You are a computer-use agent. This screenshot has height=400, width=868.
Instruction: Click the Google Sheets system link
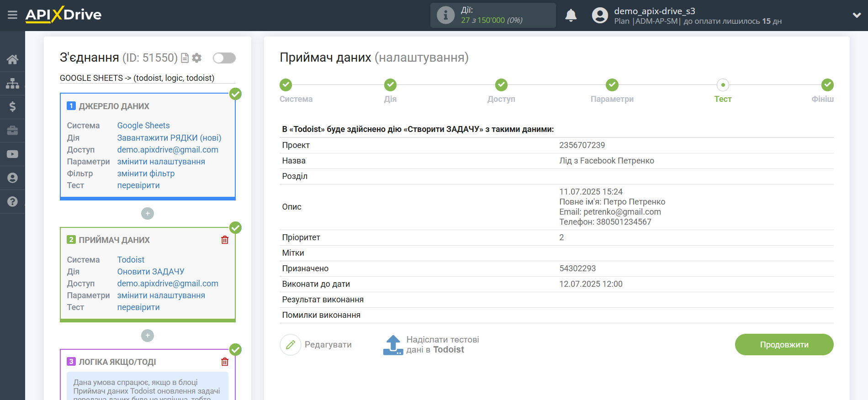(x=143, y=126)
